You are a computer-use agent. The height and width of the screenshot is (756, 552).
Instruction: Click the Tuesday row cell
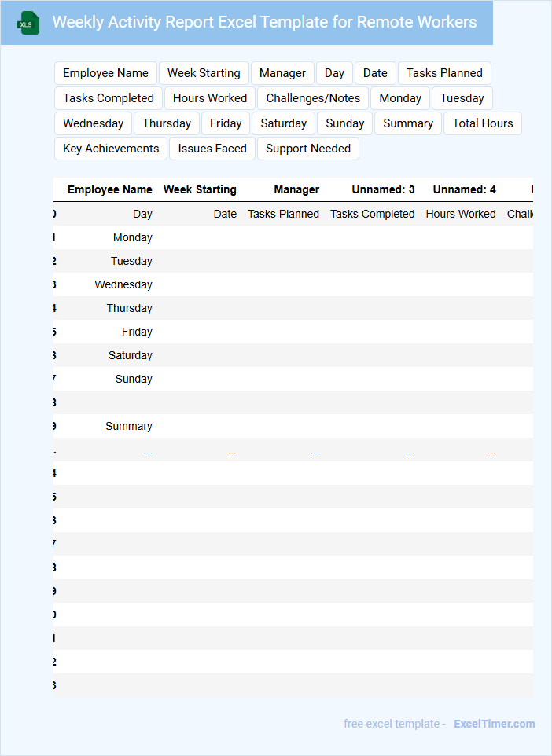[x=132, y=262]
